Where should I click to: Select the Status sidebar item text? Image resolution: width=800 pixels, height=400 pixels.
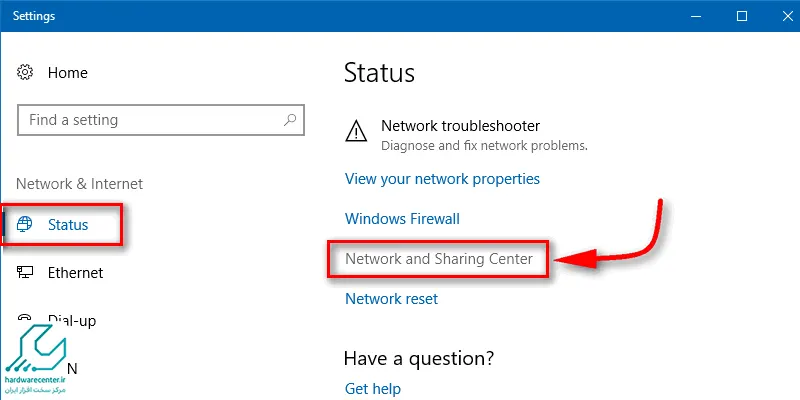click(68, 224)
